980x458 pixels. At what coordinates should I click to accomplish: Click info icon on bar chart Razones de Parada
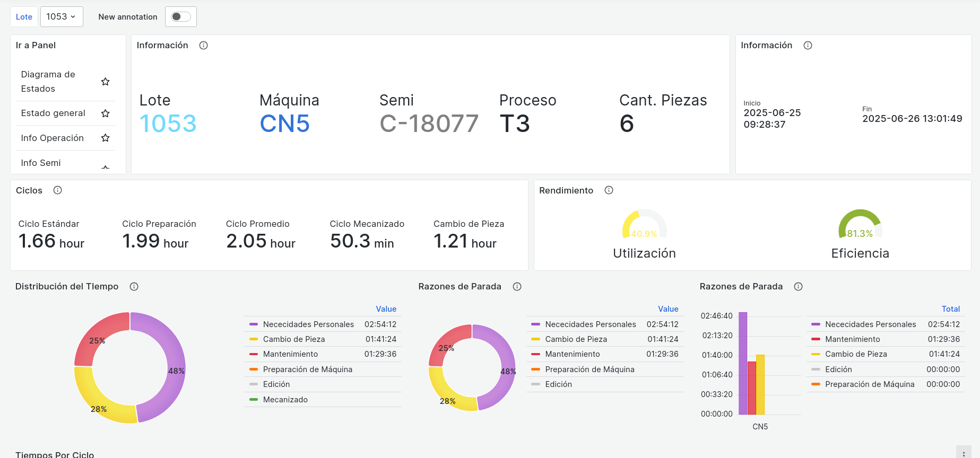pos(798,287)
